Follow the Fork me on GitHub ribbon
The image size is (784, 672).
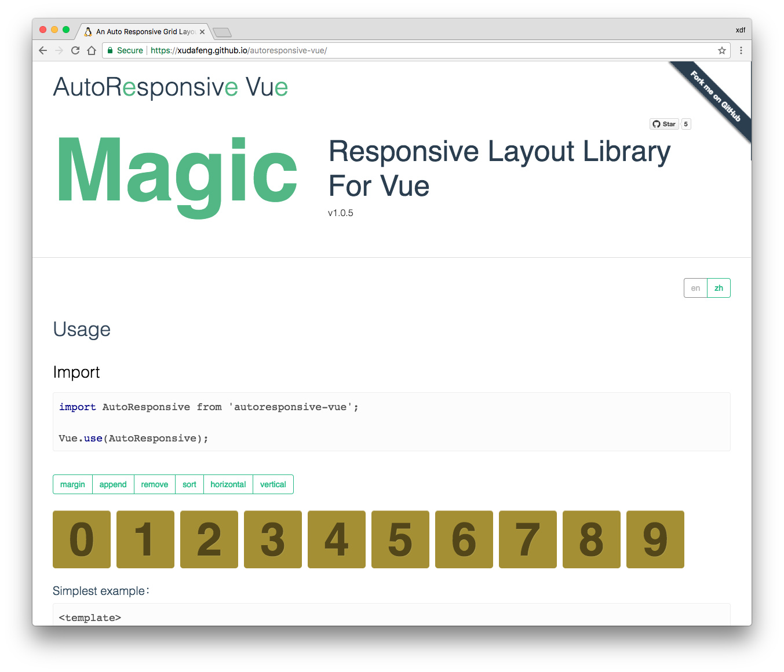tap(715, 96)
